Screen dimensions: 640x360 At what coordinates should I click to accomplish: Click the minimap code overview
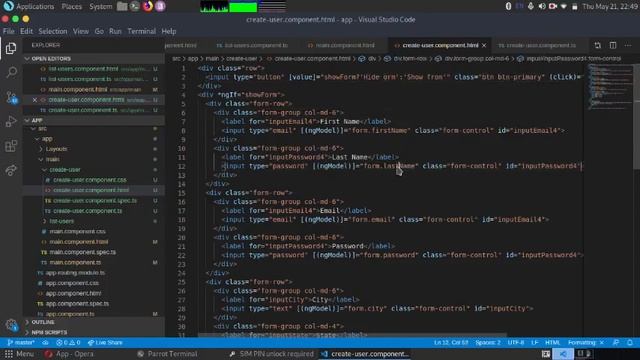tap(609, 88)
